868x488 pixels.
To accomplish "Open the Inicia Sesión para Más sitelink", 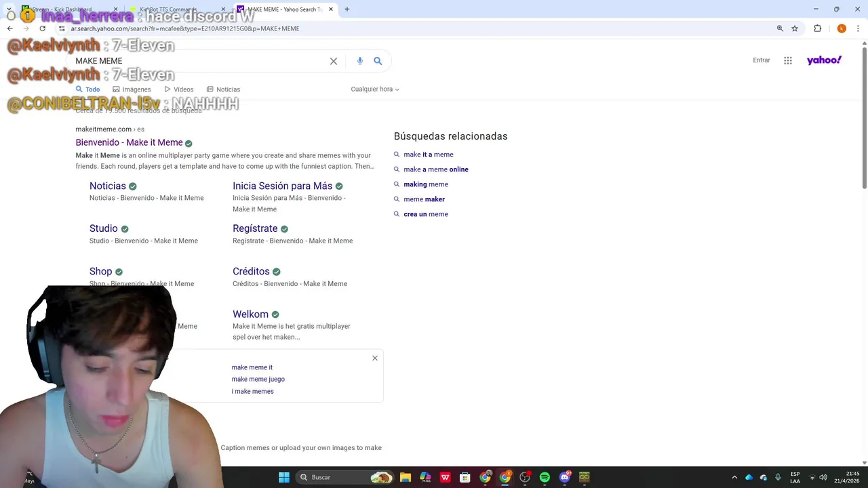I will (282, 186).
